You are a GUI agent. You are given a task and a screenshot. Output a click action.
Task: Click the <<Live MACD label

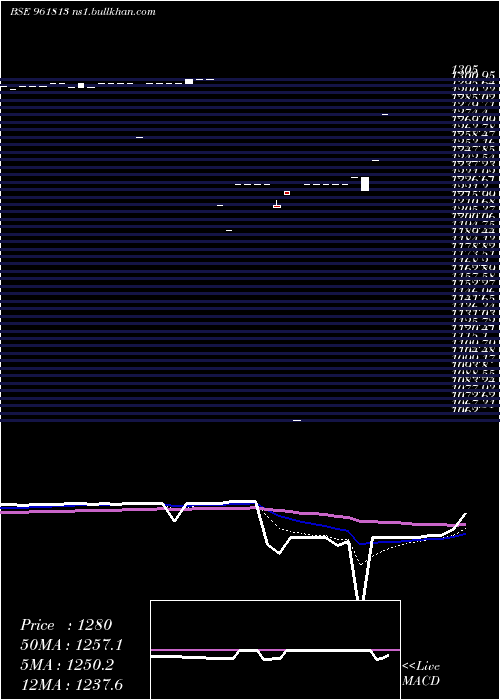pyautogui.click(x=421, y=674)
